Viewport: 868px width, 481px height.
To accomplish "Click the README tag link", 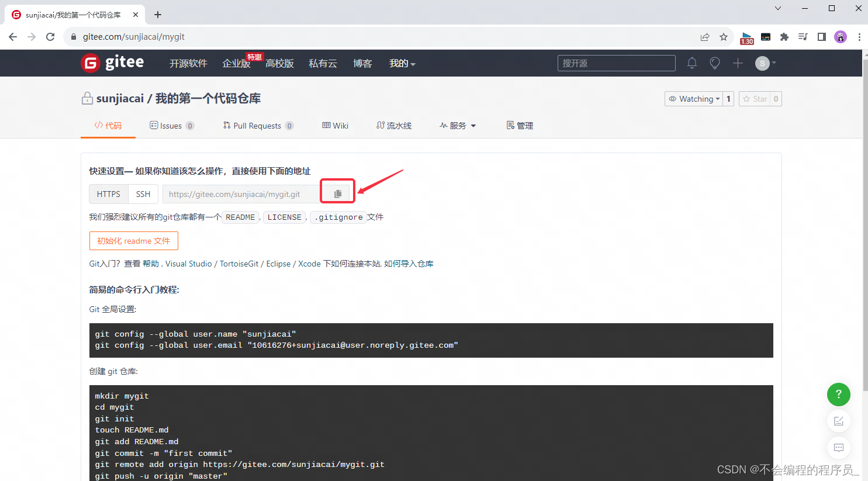I will coord(240,217).
